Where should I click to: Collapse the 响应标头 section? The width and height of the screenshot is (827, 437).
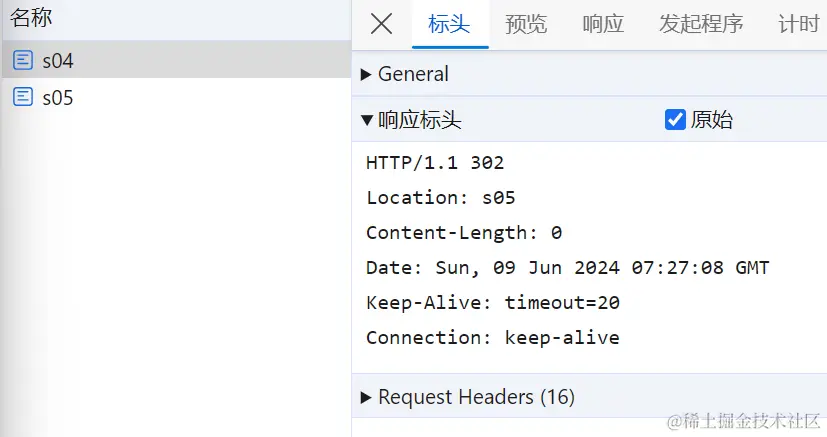point(411,120)
